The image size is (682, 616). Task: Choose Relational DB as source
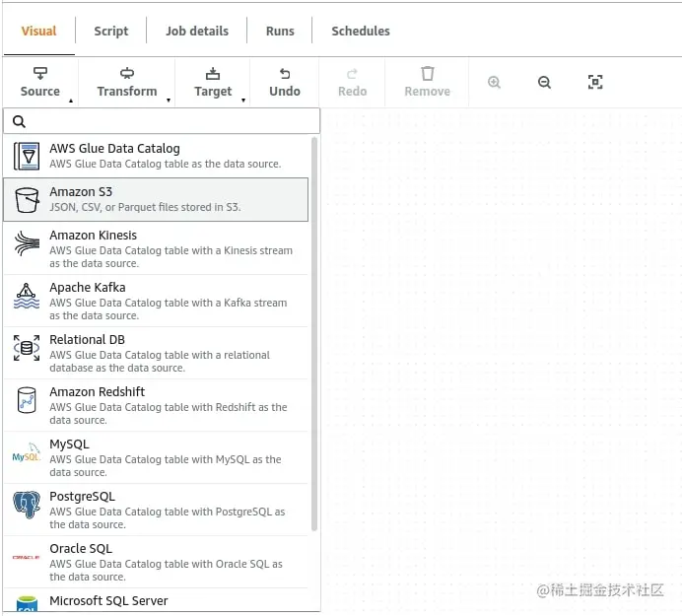pyautogui.click(x=156, y=353)
